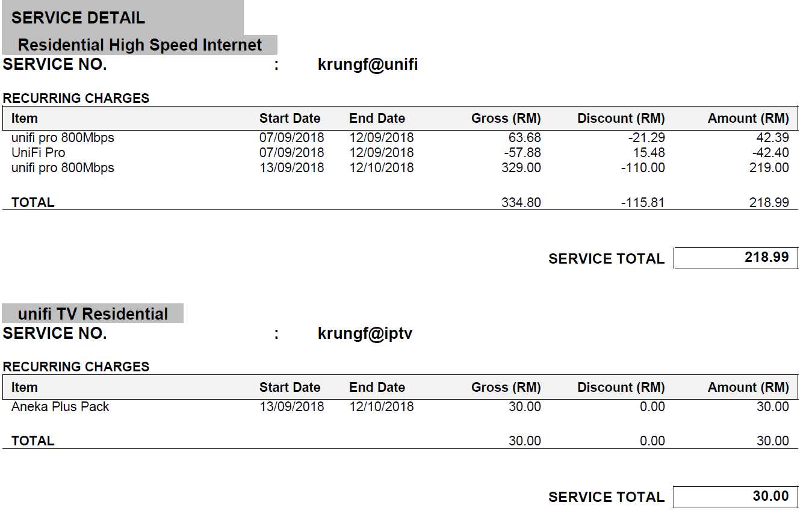Image resolution: width=812 pixels, height=514 pixels.
Task: Select the Aneka Plus Pack item name
Action: coord(60,407)
